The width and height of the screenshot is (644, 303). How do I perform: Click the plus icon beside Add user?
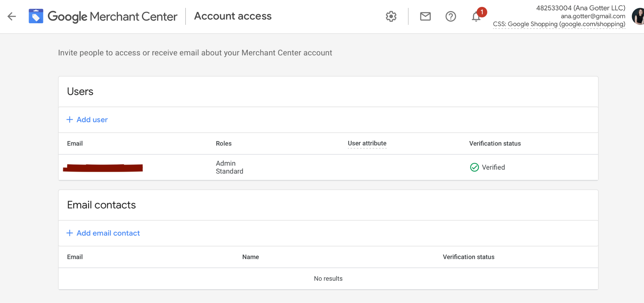pyautogui.click(x=69, y=119)
